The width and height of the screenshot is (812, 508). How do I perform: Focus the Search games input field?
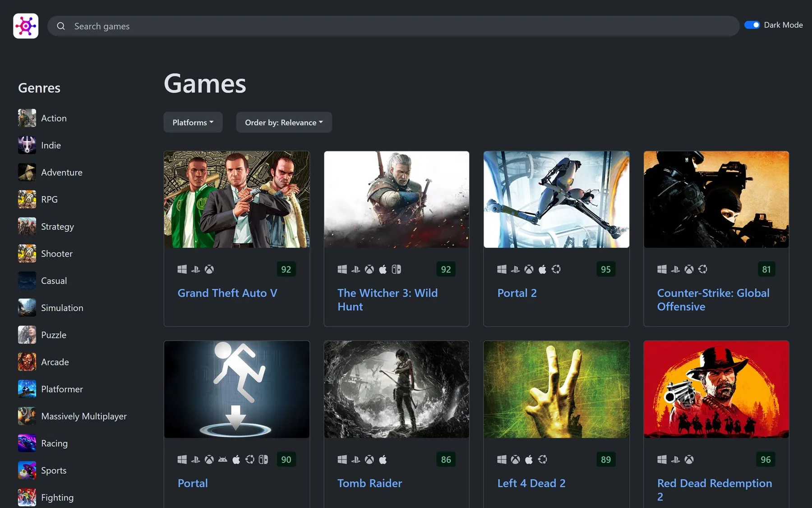393,26
